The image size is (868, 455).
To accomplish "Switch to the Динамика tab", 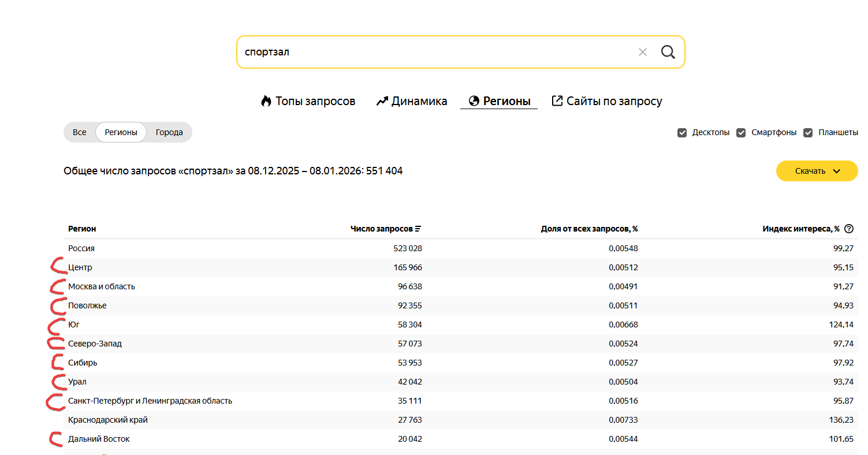I will pos(412,102).
